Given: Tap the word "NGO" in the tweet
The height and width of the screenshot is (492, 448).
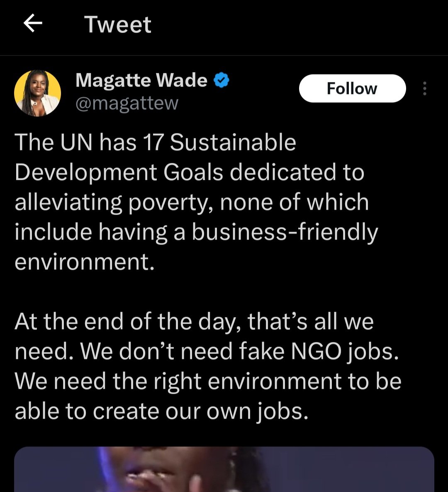Looking at the screenshot, I should (x=317, y=351).
